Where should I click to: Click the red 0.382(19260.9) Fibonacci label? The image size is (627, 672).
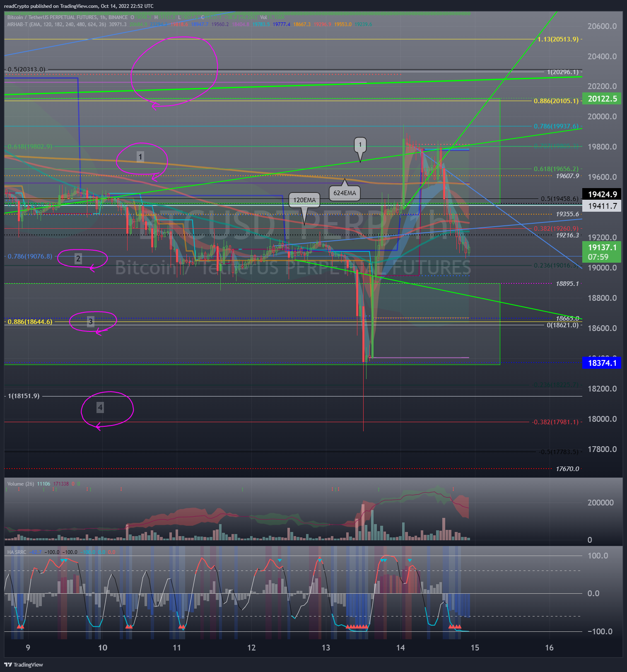pyautogui.click(x=556, y=229)
